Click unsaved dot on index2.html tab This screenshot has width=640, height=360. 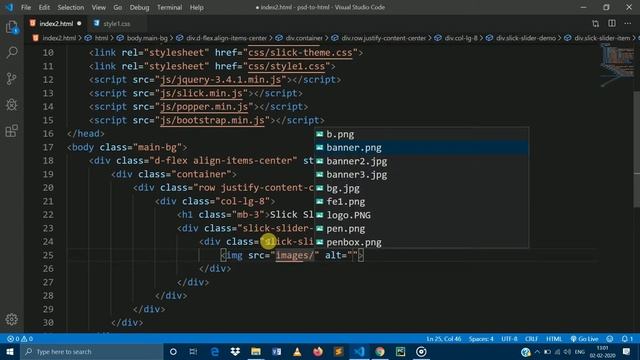79,24
